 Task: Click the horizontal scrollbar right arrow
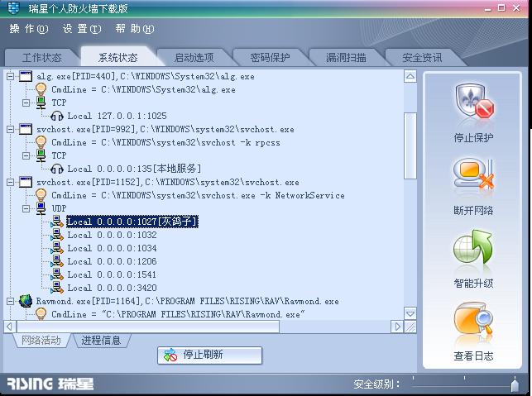coord(397,327)
